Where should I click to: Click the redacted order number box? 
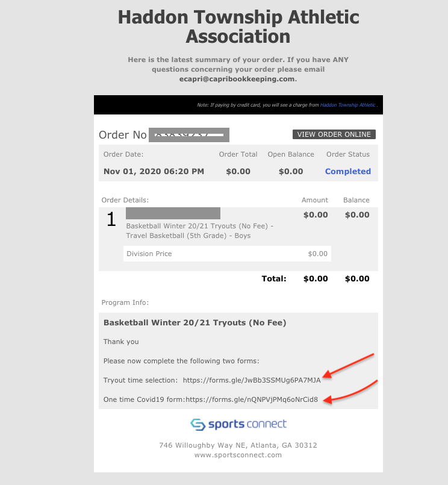tap(189, 135)
